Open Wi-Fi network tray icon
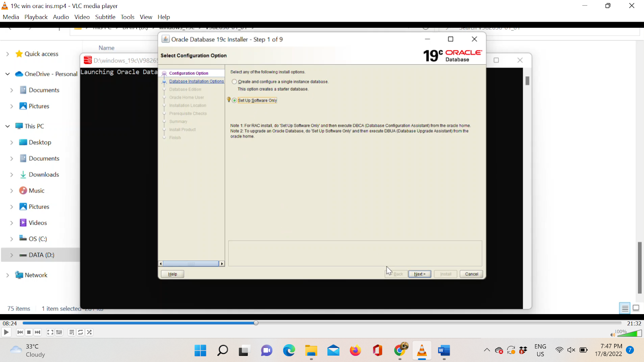The image size is (644, 362). coord(559,350)
